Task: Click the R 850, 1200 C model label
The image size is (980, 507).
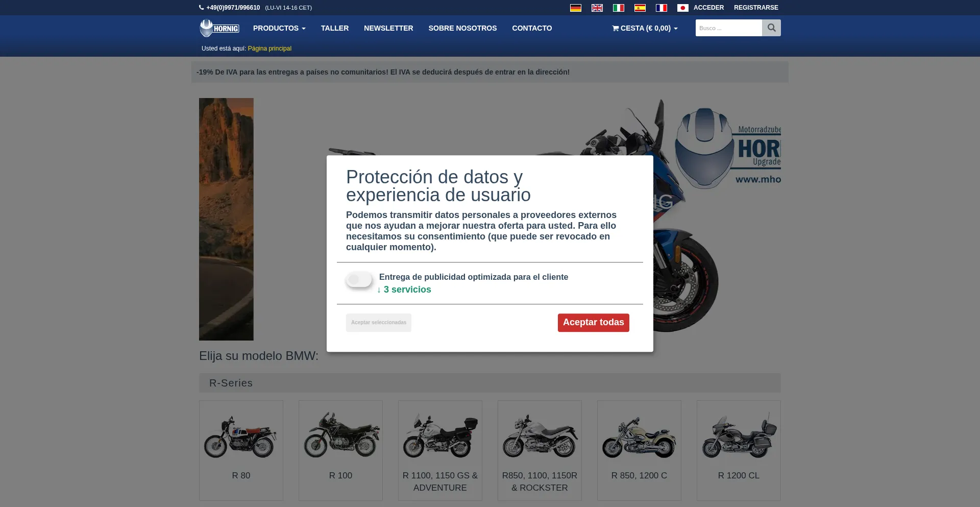Action: click(x=639, y=475)
